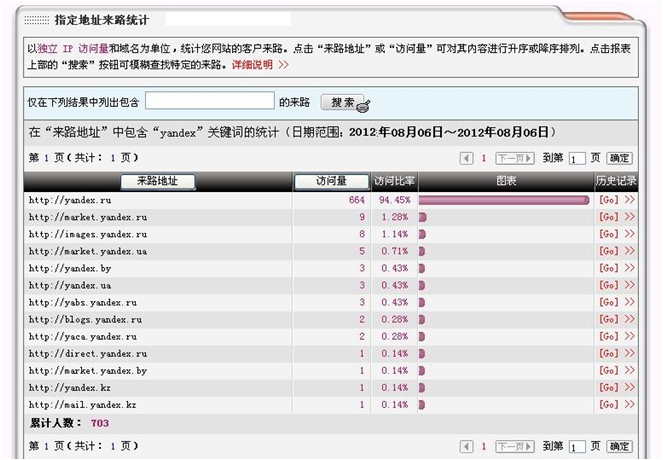Click the >> arrow icon in blogs.yandex.ru row
This screenshot has width=663, height=460.
point(630,319)
